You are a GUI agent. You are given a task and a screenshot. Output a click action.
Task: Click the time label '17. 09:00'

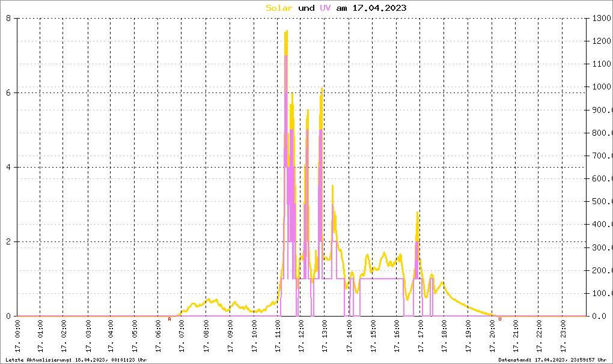click(x=230, y=336)
